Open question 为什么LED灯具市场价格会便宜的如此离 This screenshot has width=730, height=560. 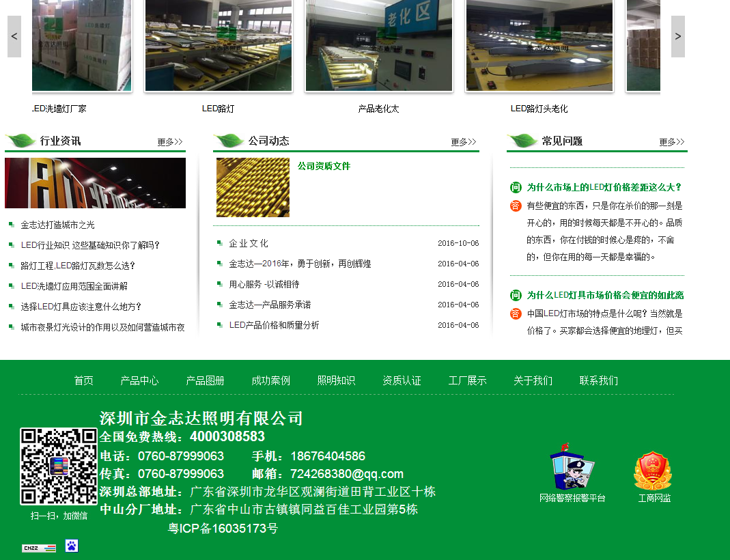(605, 295)
